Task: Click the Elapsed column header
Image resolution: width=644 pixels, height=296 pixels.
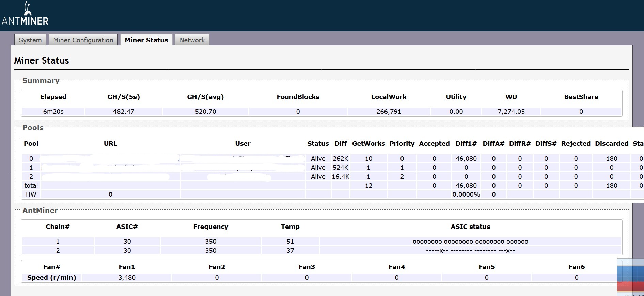Action: point(53,97)
